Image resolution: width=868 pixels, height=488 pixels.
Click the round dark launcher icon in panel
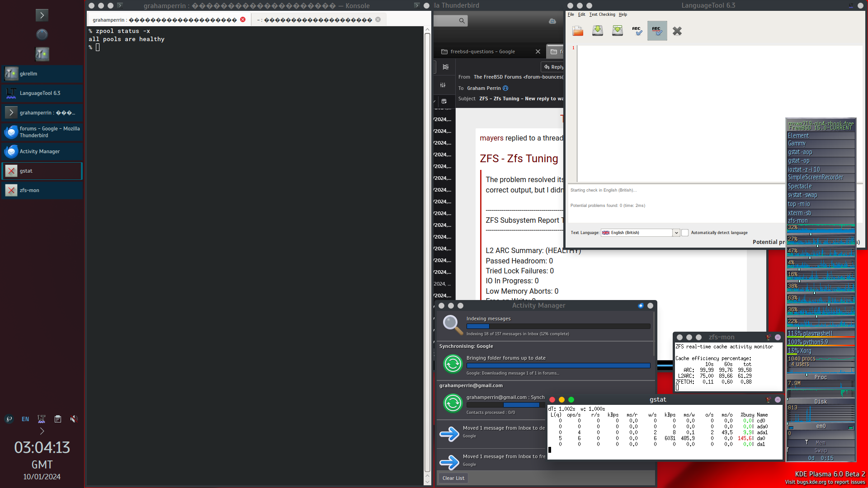[42, 34]
